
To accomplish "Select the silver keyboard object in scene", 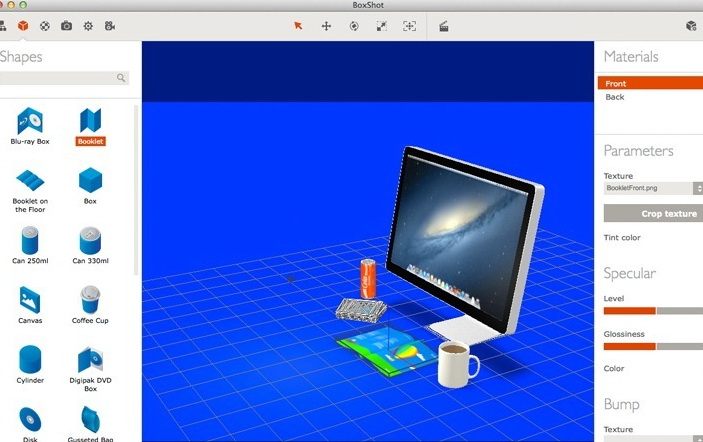I will (x=361, y=310).
